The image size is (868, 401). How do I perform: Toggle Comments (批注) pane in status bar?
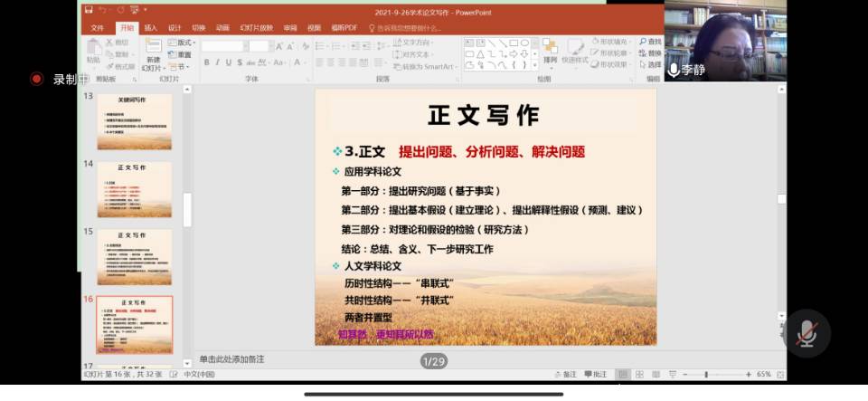[x=594, y=374]
